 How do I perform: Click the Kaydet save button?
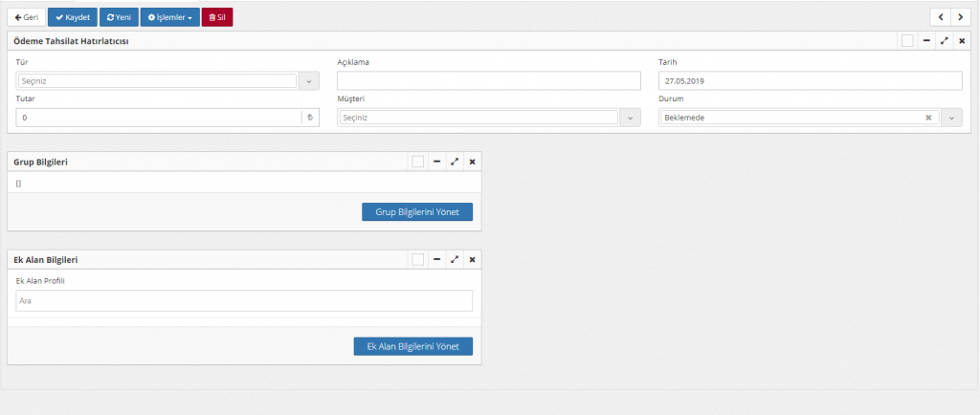coord(73,17)
